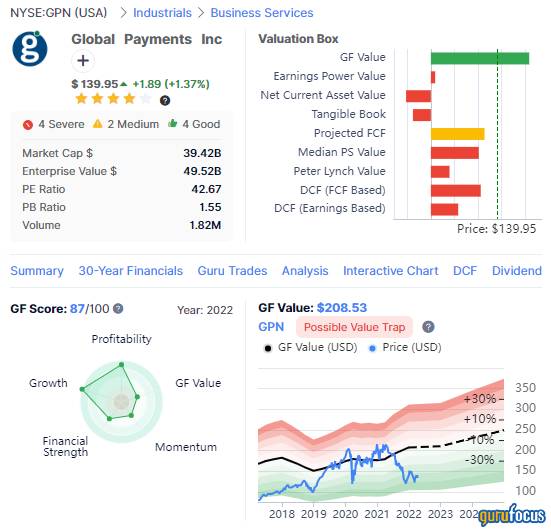Click the Year: 2022 label
The image size is (551, 532).
205,310
